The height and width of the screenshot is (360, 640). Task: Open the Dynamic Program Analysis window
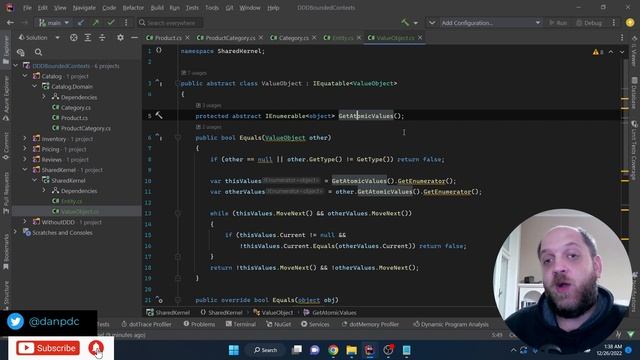click(x=451, y=324)
